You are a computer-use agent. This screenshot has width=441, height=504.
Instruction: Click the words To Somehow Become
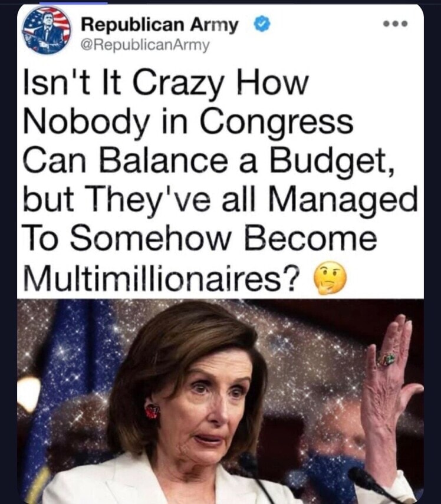point(200,239)
